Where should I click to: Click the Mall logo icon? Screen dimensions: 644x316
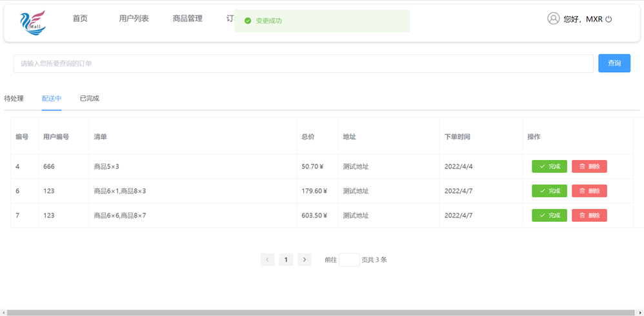(x=33, y=22)
